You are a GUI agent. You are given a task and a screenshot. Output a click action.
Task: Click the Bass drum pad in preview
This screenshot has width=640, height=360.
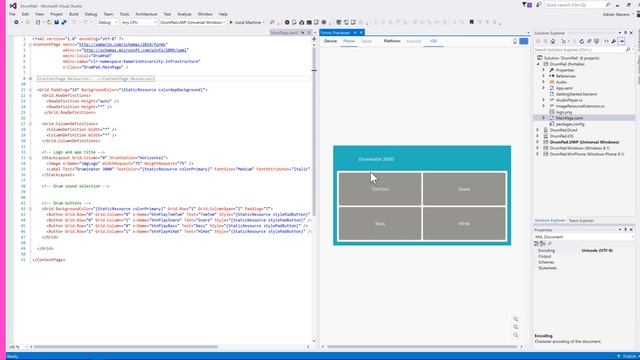click(x=380, y=224)
